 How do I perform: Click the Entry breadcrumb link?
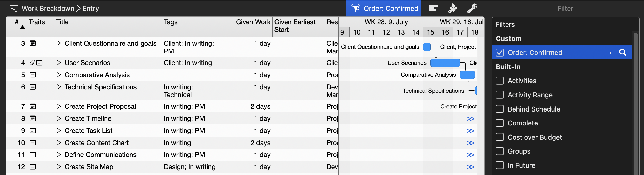(91, 9)
